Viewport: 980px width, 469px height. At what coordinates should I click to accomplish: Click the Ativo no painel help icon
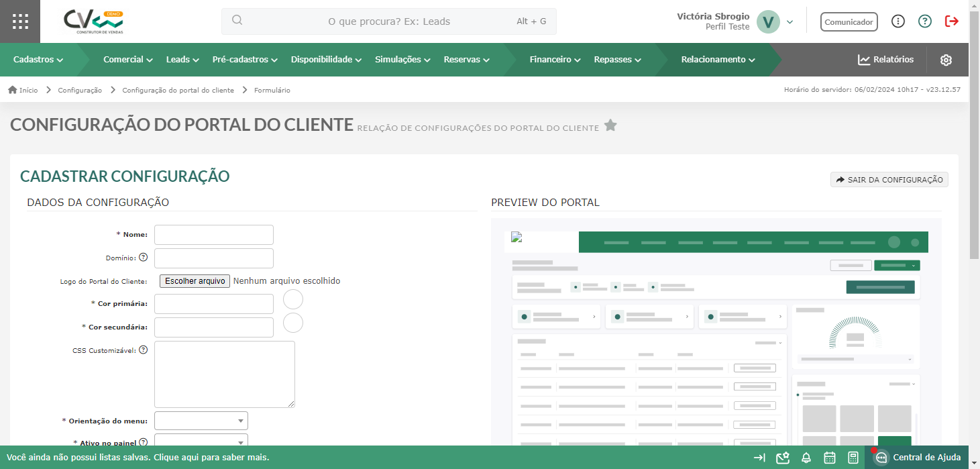pyautogui.click(x=144, y=443)
